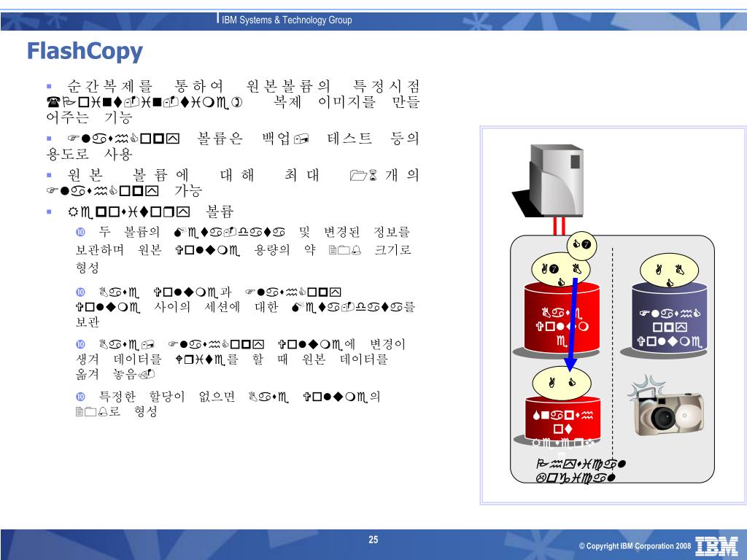Click the FlashCopy slide title
This screenshot has width=747, height=560.
tap(85, 52)
